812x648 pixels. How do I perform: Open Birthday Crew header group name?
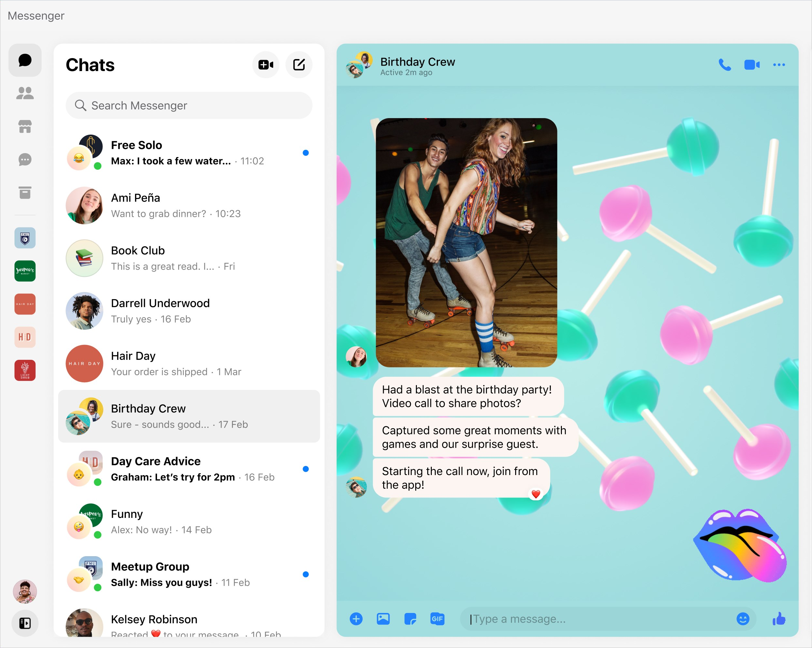[x=417, y=62]
